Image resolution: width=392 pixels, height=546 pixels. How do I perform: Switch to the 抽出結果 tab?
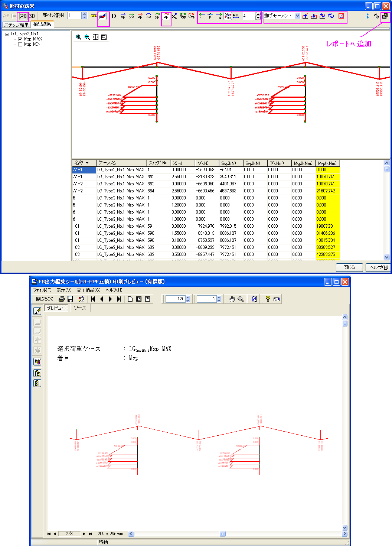point(42,24)
